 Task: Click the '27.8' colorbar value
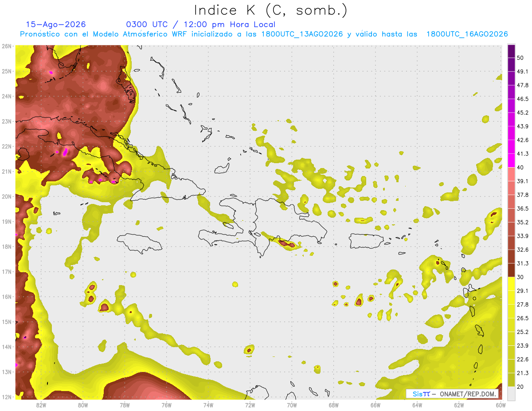(x=523, y=304)
